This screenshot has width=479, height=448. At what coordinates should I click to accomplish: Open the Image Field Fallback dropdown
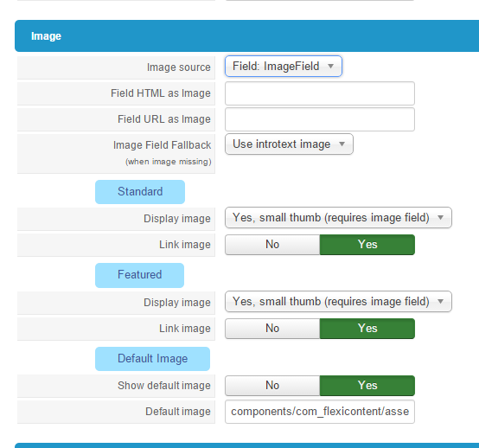click(x=289, y=144)
